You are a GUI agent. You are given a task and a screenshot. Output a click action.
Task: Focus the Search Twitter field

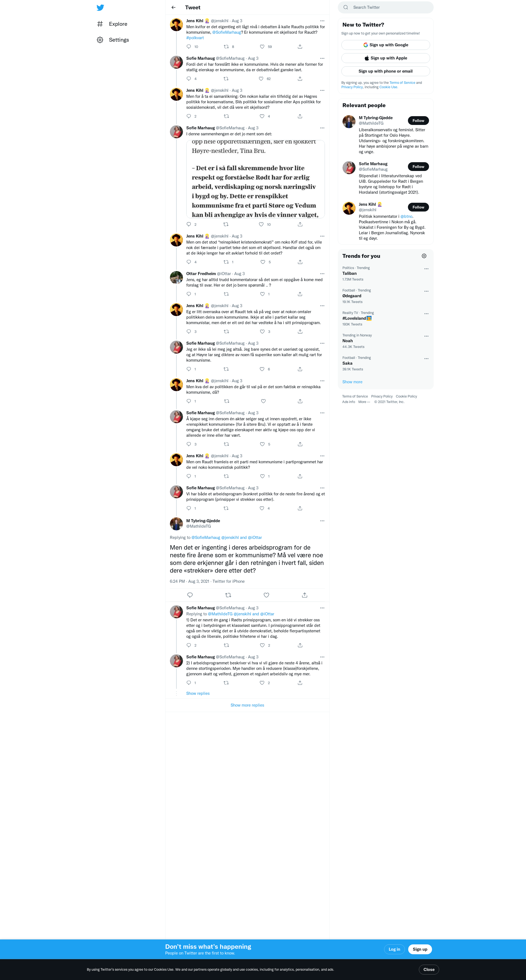(386, 7)
